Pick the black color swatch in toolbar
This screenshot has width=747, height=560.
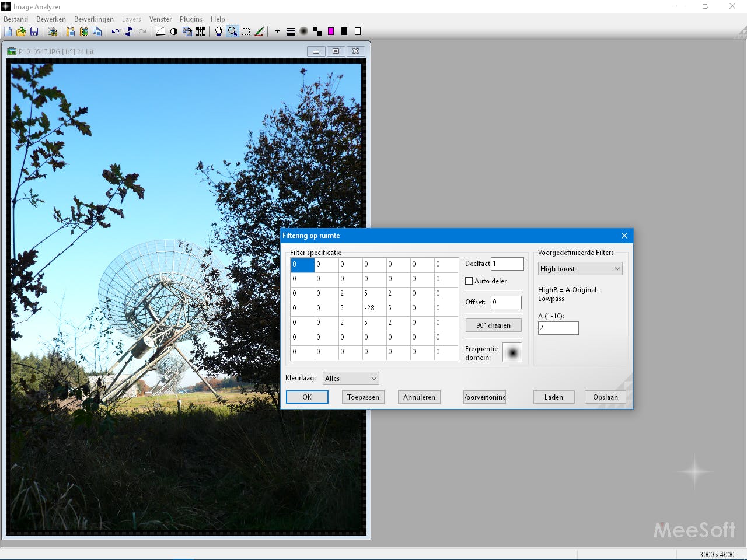[x=344, y=32]
